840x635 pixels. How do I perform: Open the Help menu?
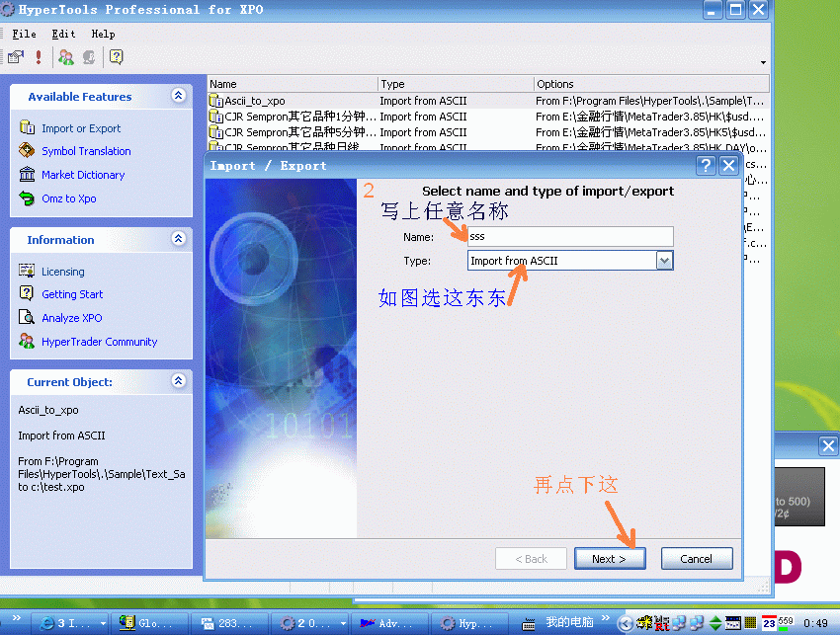(x=103, y=34)
